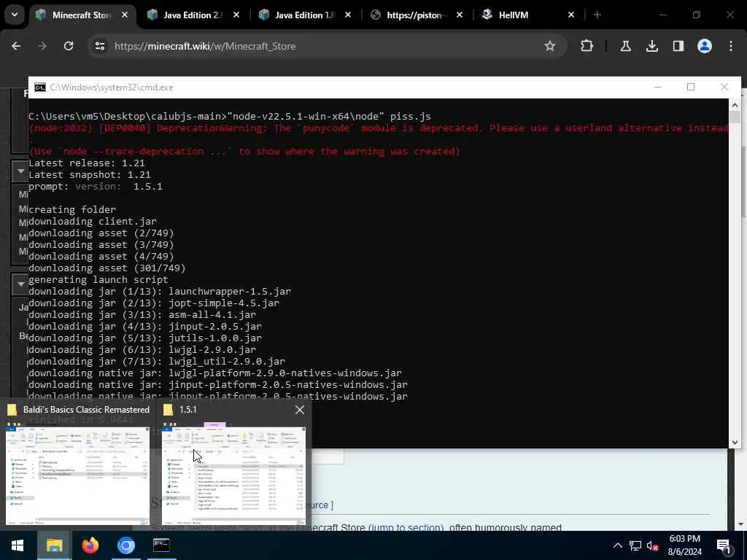Viewport: 747px width, 560px height.
Task: Click the 'generating launch script' output line
Action: pyautogui.click(x=98, y=279)
